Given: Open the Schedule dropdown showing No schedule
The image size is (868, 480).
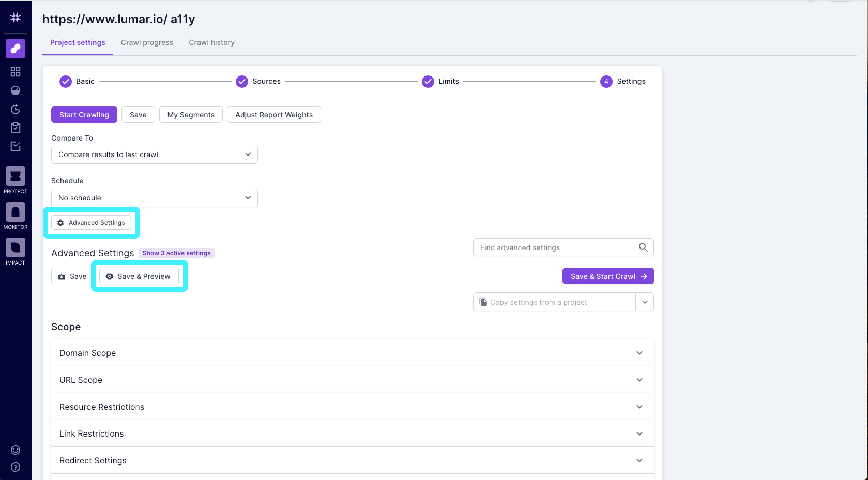Looking at the screenshot, I should pos(154,197).
